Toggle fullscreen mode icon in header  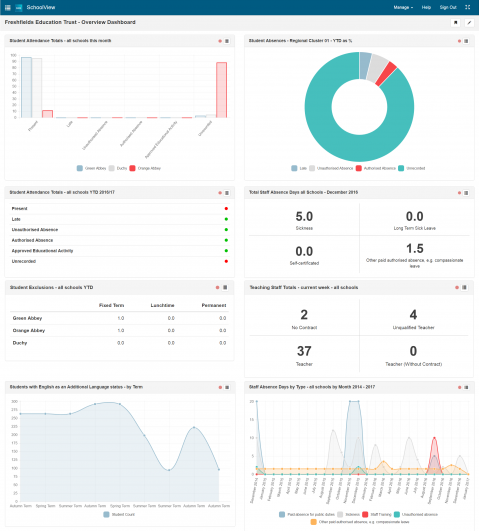467,7
